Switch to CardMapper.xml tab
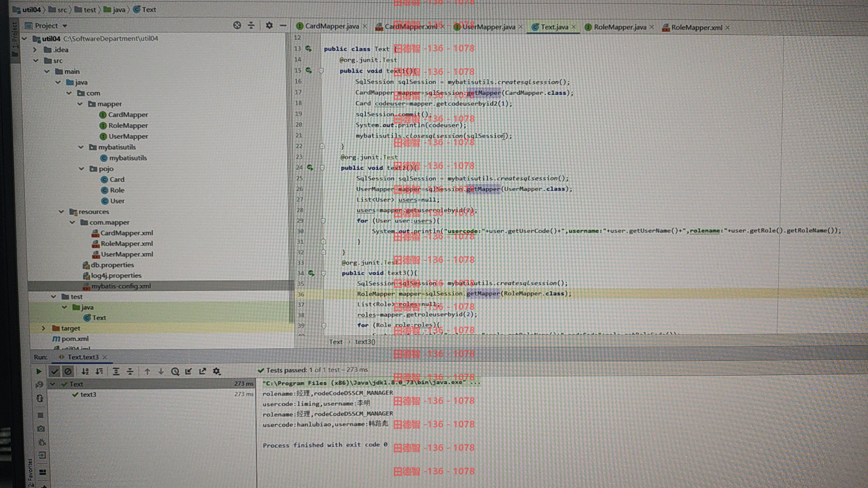Screen dimensions: 868x488 point(410,26)
